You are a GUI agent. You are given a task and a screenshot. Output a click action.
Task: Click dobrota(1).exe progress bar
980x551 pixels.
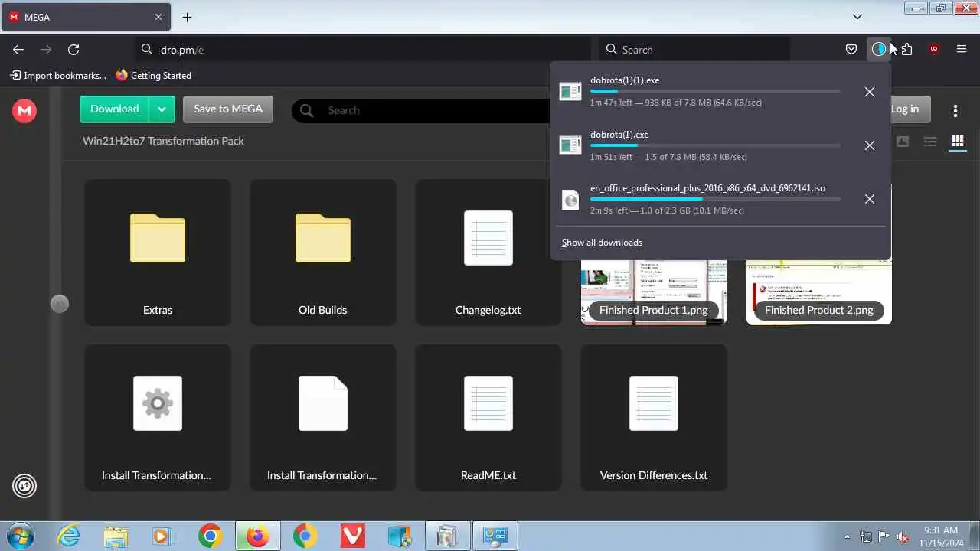click(x=715, y=145)
